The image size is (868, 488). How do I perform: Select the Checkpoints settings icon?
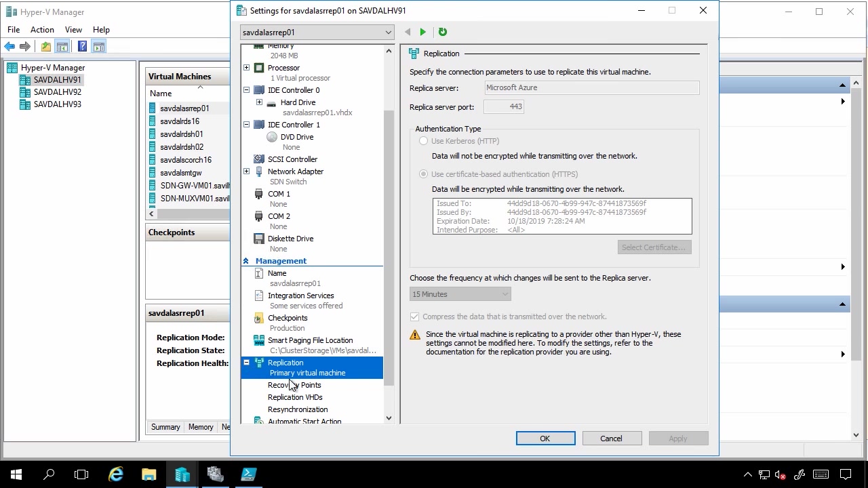pos(259,318)
